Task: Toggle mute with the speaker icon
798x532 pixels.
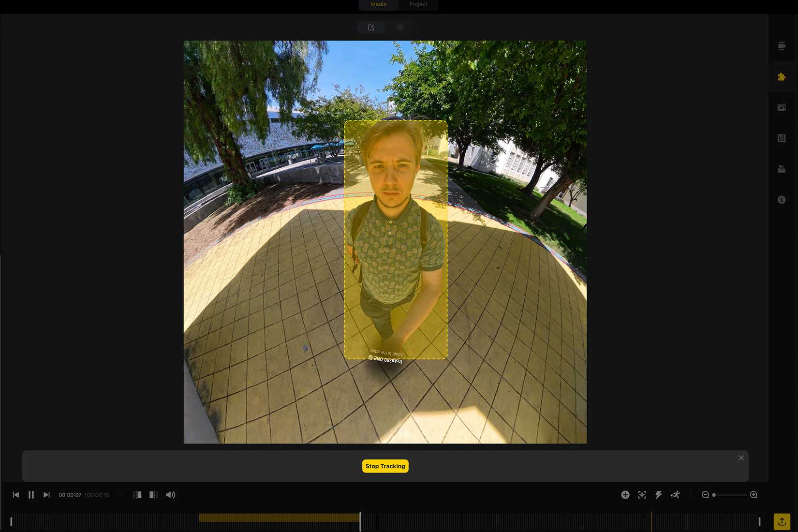Action: 170,495
